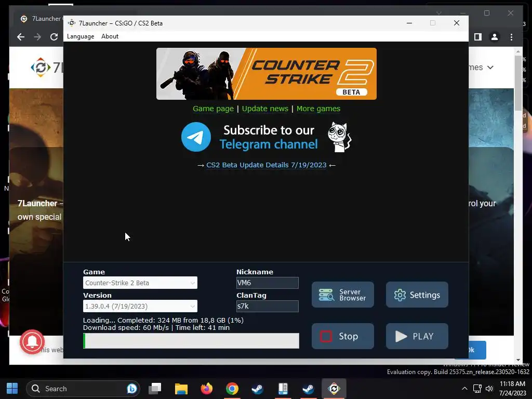This screenshot has height=399, width=532.
Task: Click the Telegram paper-plane icon
Action: coord(196,137)
